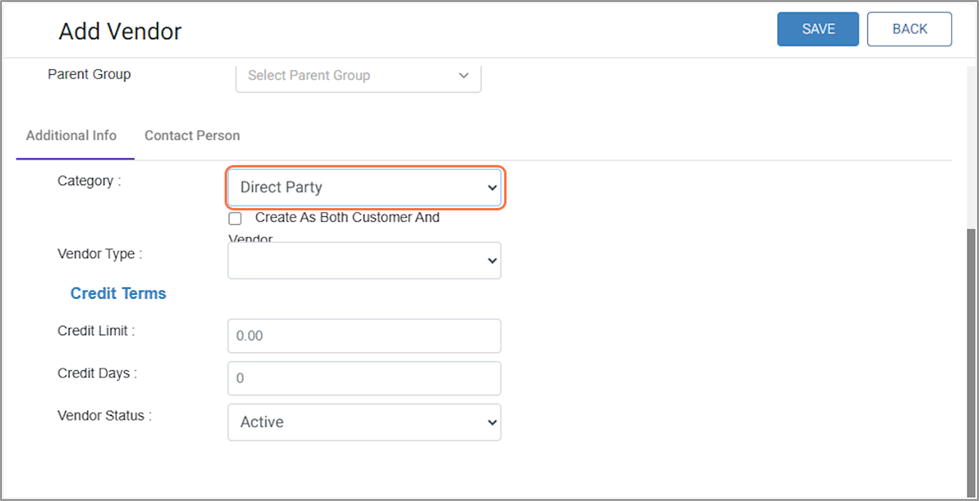Switch to the Additional Info tab
The height and width of the screenshot is (501, 979).
click(71, 136)
